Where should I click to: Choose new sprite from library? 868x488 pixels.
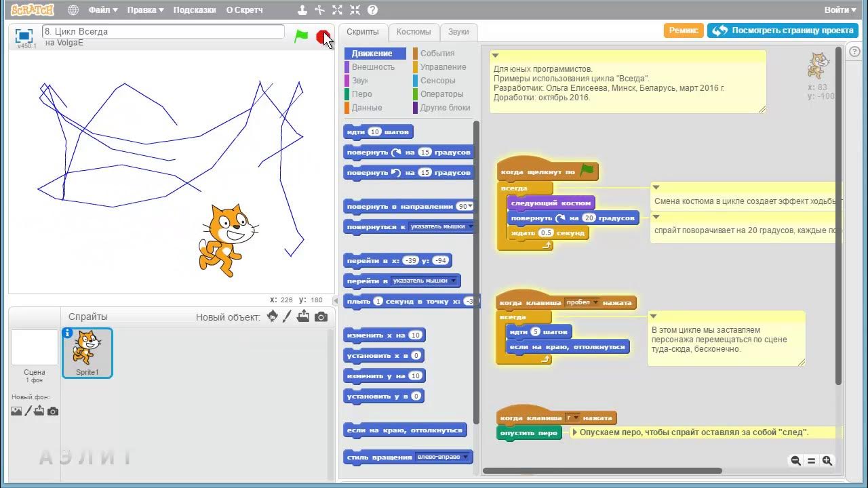tap(273, 317)
